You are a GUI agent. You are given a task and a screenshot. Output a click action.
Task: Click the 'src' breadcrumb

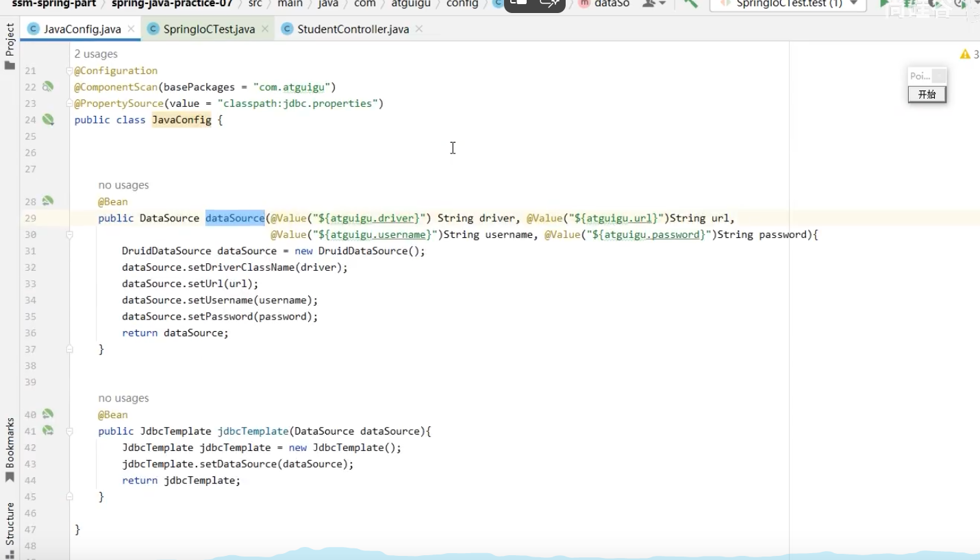255,3
